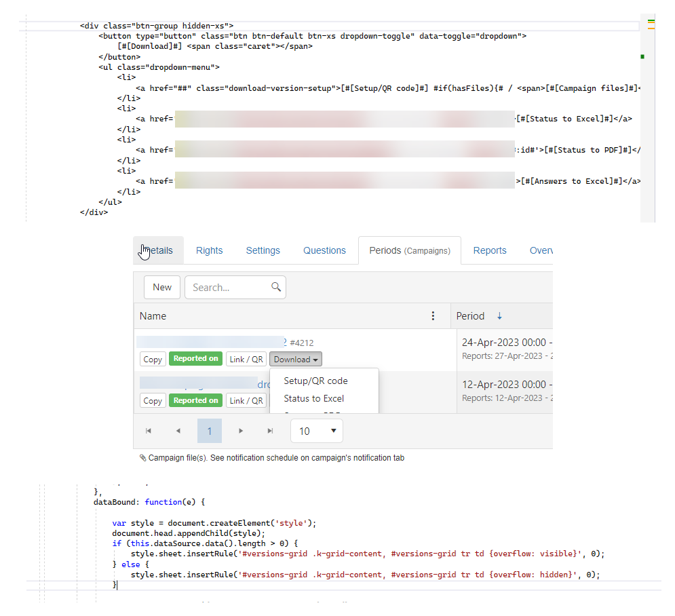Open the Reports tab

490,250
